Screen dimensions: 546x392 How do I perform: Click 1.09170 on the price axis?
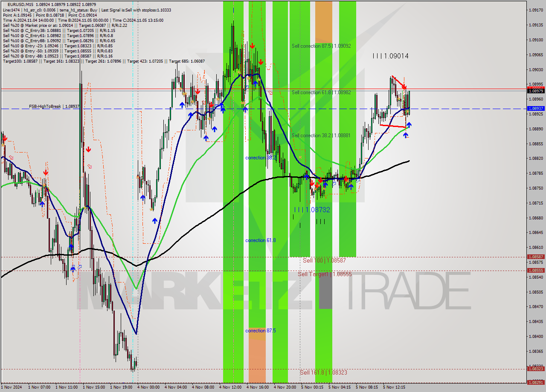[536, 10]
